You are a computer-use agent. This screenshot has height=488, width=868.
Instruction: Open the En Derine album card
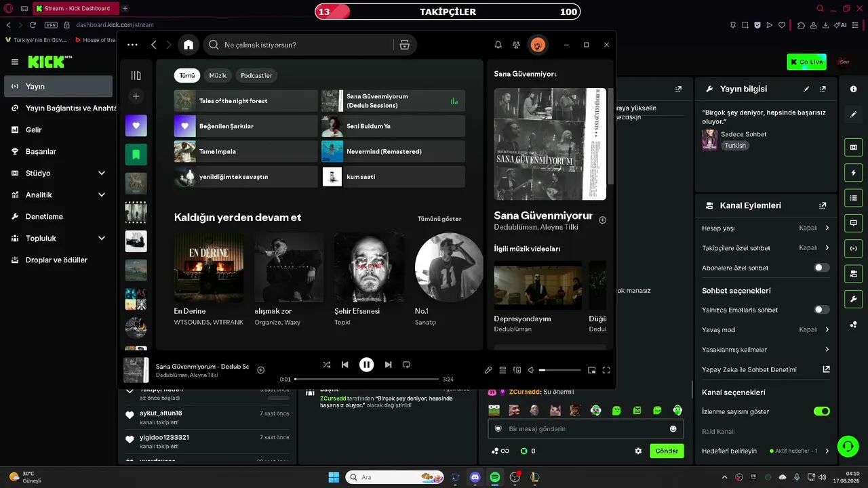click(x=209, y=279)
